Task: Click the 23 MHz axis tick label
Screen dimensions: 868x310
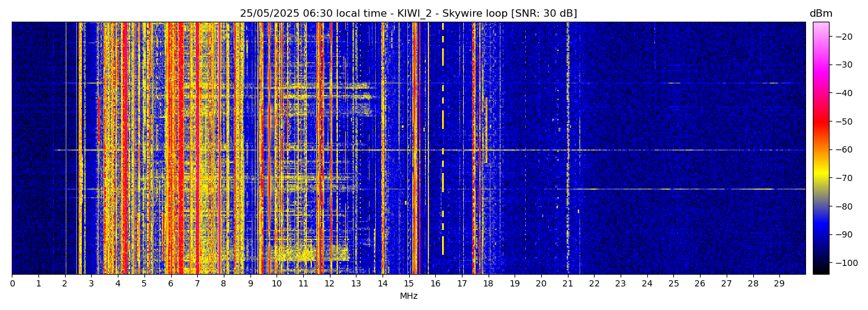Action: pos(620,283)
